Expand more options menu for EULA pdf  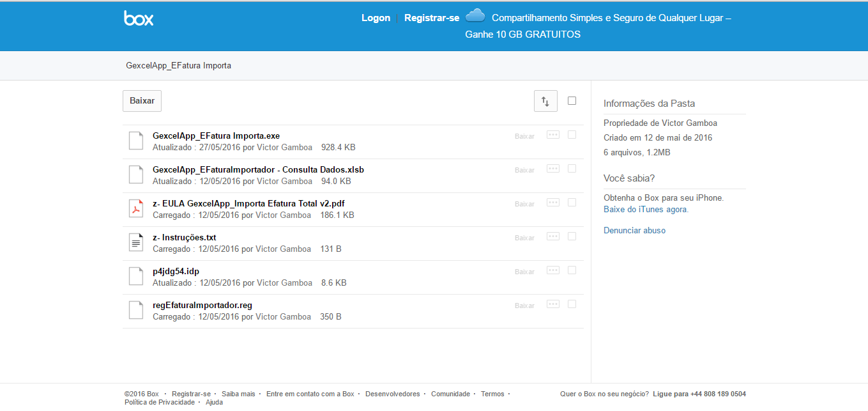click(553, 203)
